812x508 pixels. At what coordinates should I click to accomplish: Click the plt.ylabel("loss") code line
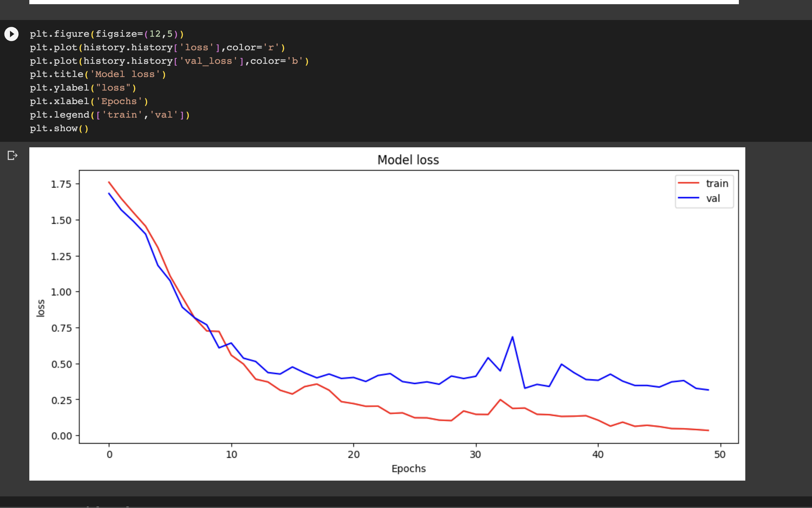(x=83, y=88)
